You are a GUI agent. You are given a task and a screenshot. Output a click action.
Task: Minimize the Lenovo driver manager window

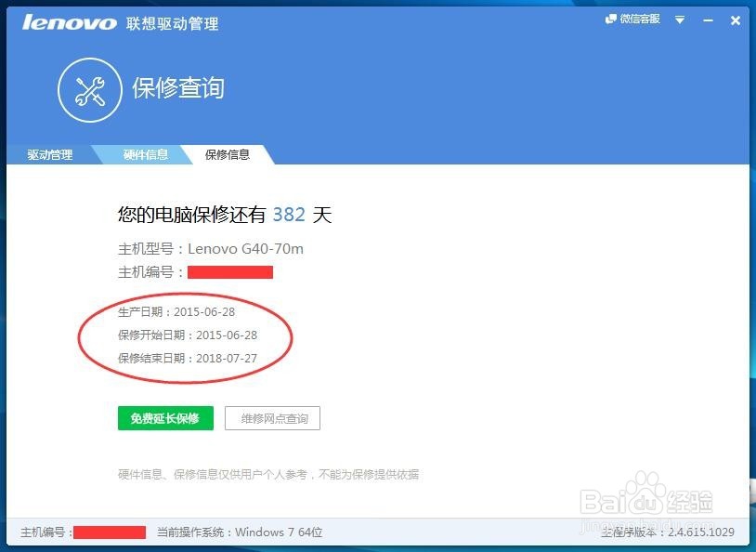click(708, 20)
